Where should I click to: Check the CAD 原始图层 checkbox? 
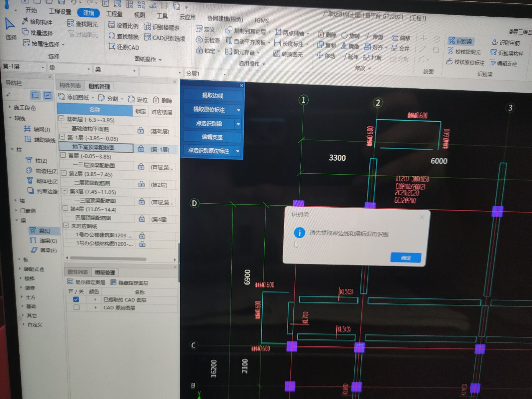click(76, 307)
